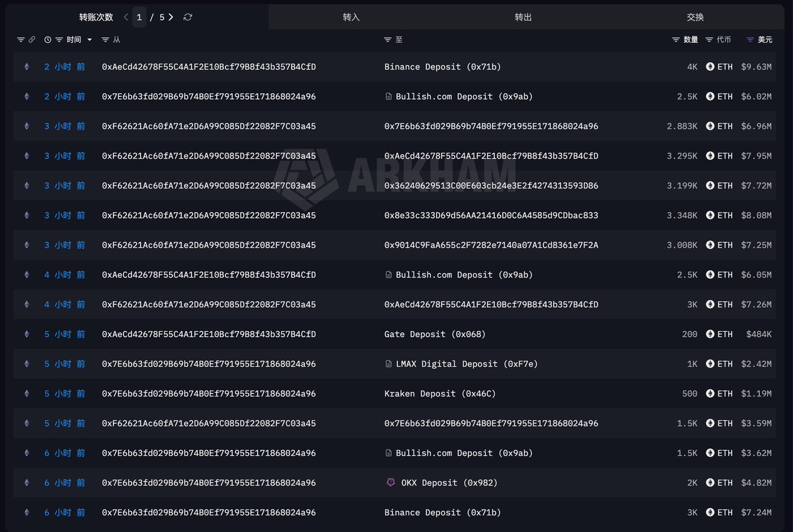Expand the 时间 dropdown arrow

(x=89, y=40)
